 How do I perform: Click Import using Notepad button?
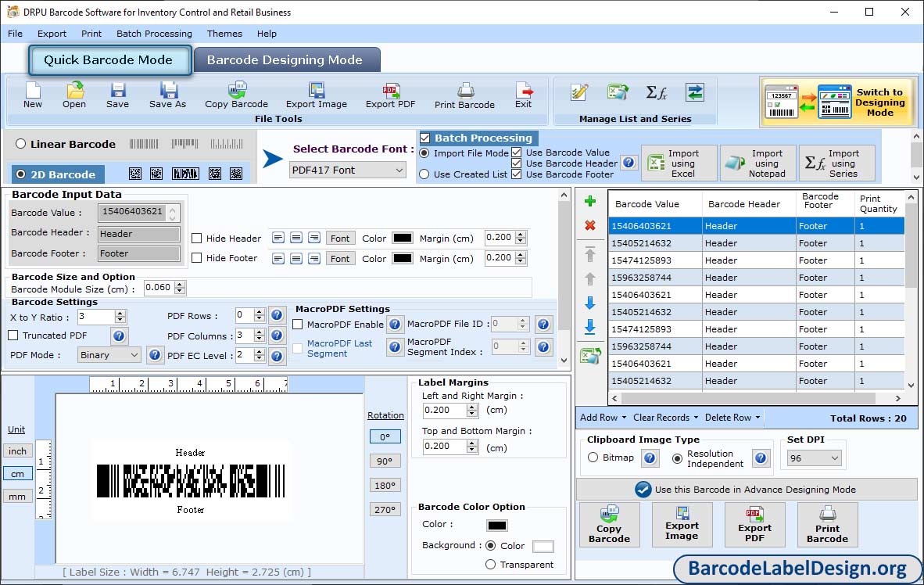tap(758, 163)
